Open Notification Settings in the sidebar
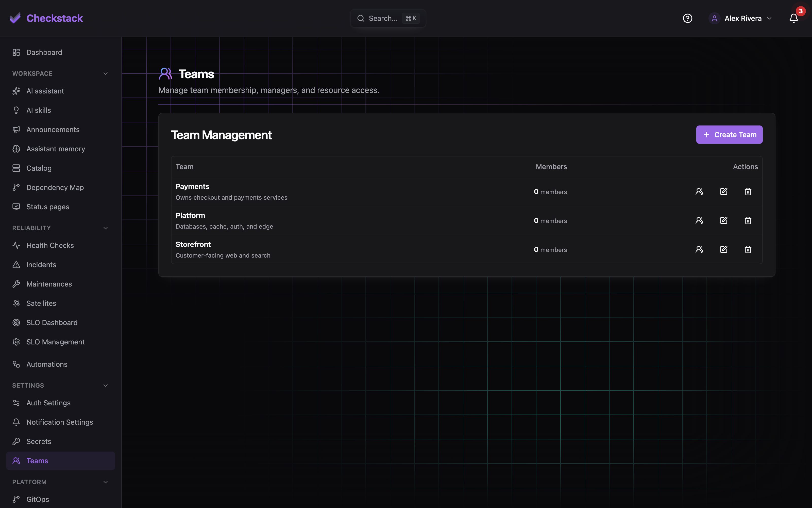This screenshot has width=812, height=508. (x=61, y=422)
